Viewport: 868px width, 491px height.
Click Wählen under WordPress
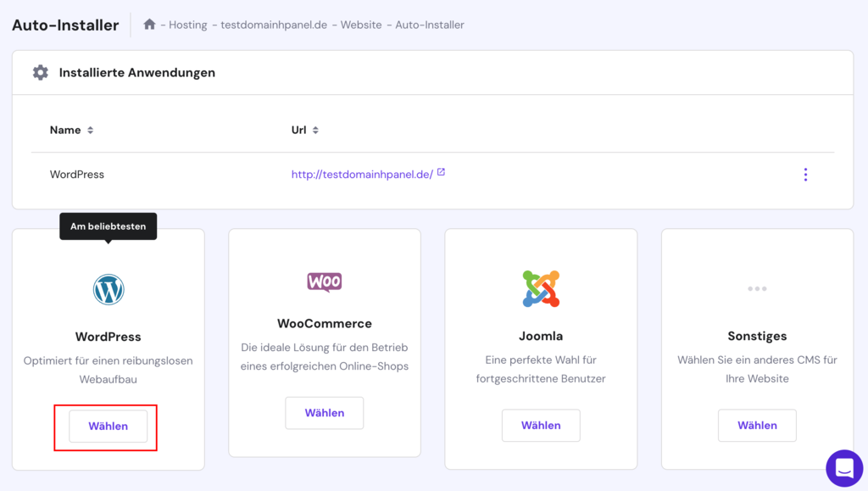[x=107, y=427]
